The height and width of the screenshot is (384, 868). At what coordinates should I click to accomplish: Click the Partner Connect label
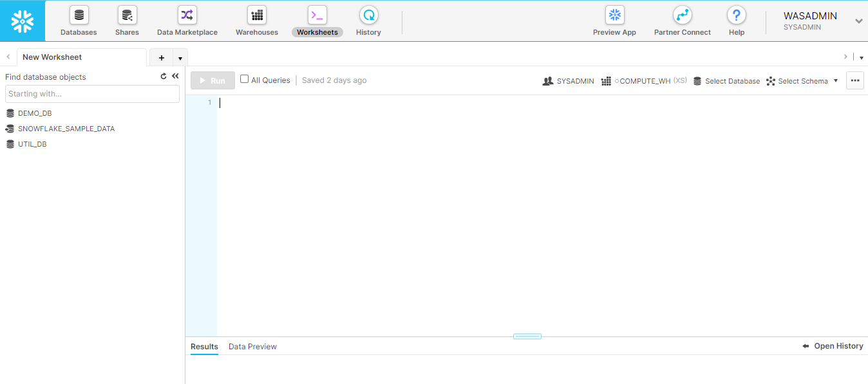point(683,32)
